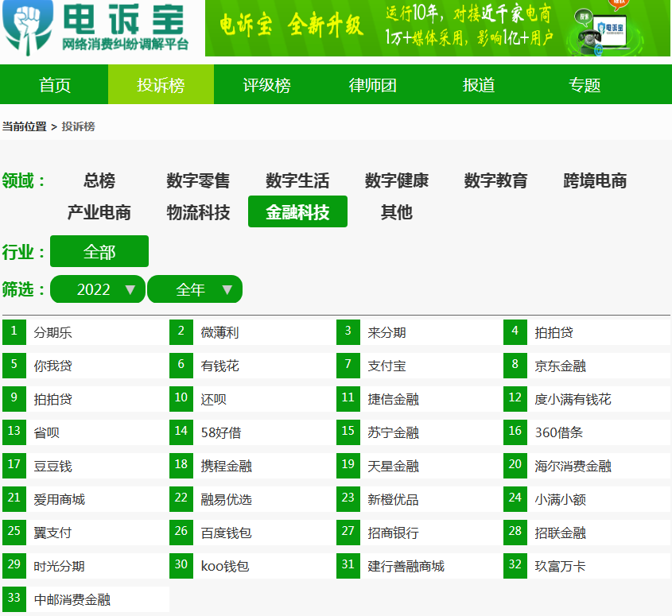Viewport: 672px width, 616px height.
Task: Click the 捷信金融 ranking entry
Action: pyautogui.click(x=420, y=399)
